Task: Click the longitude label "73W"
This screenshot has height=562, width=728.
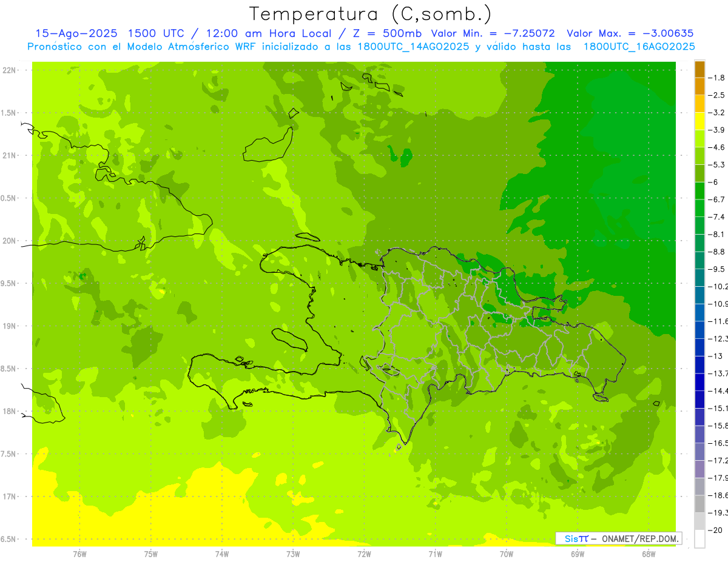Action: click(x=293, y=554)
